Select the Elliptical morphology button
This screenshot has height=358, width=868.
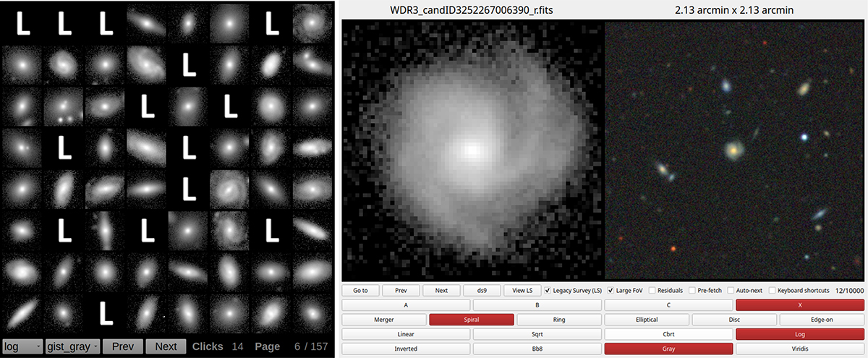pyautogui.click(x=647, y=320)
